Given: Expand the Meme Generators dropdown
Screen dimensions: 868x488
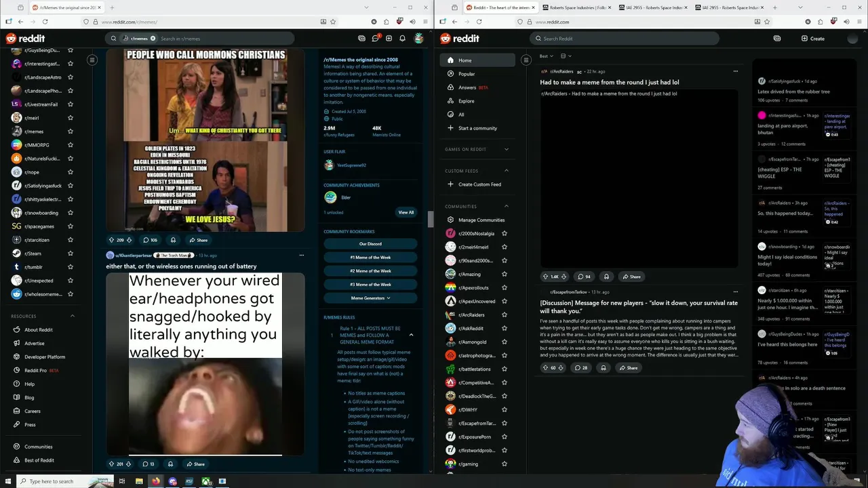Looking at the screenshot, I should (370, 298).
